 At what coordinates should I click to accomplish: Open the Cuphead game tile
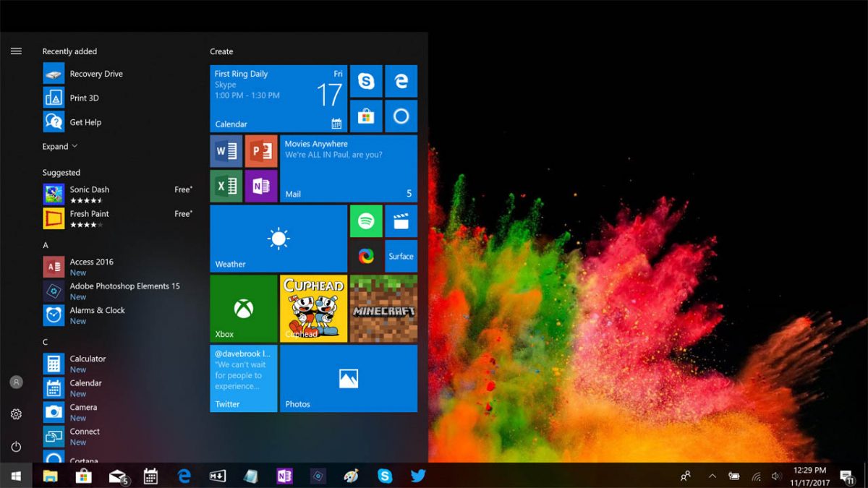click(313, 308)
